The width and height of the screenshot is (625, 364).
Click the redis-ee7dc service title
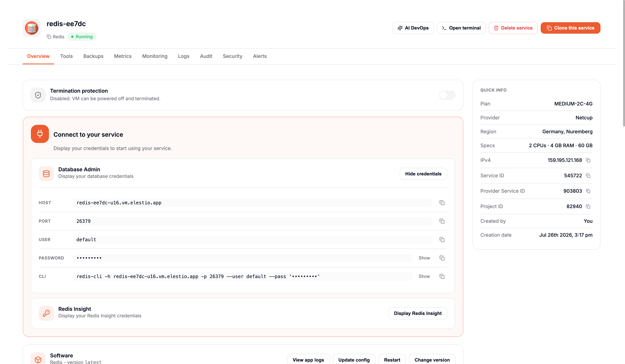click(66, 24)
